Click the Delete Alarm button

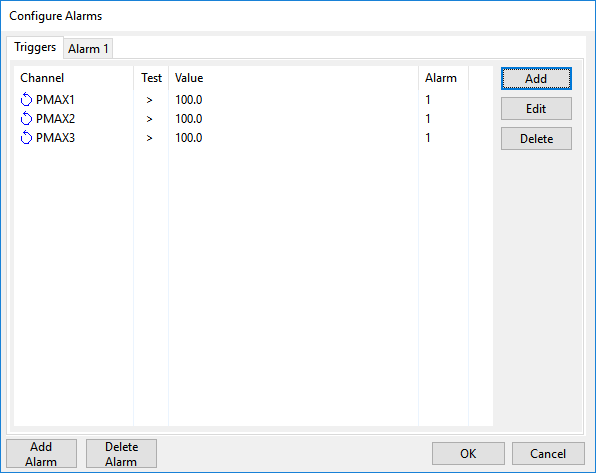click(121, 454)
